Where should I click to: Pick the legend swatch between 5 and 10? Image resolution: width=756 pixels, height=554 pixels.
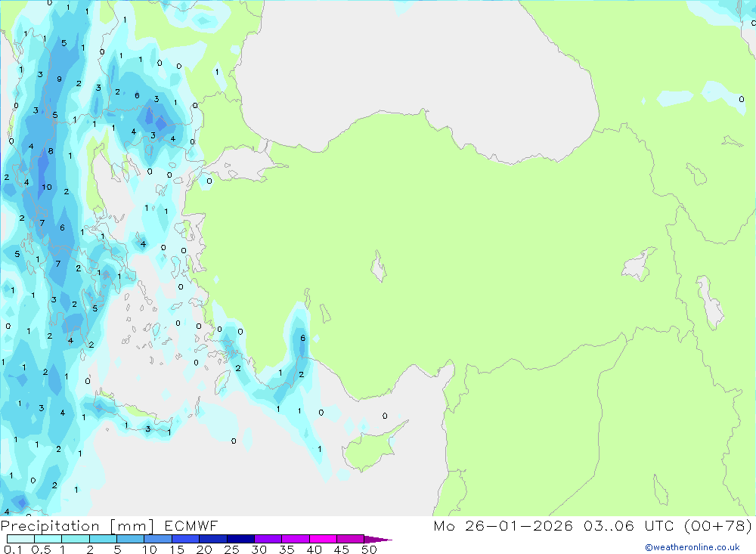coord(131,539)
